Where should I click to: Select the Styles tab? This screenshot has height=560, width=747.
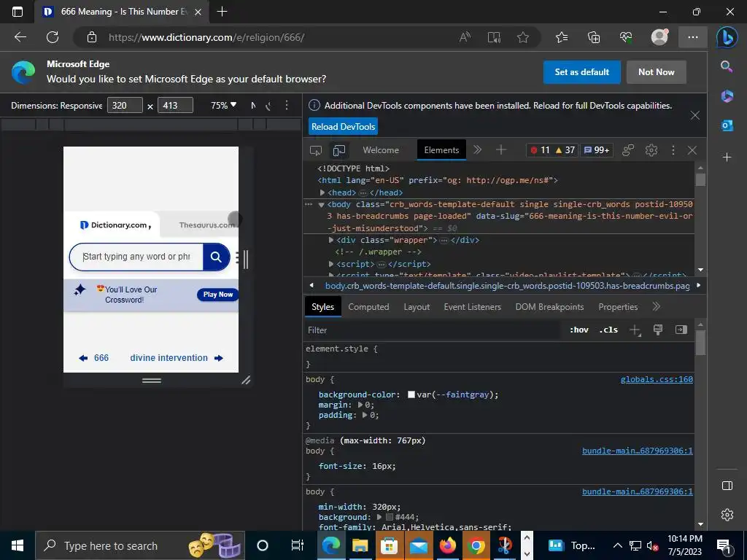[322, 307]
